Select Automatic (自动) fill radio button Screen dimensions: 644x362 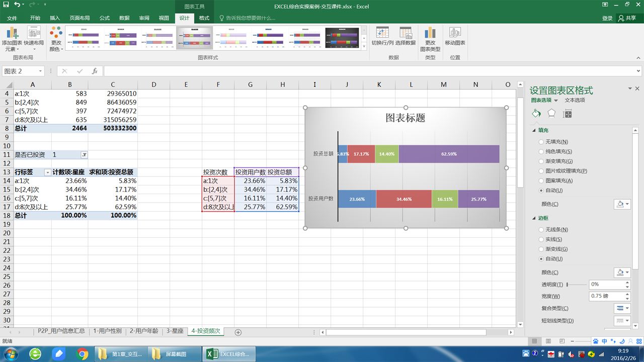[541, 191]
